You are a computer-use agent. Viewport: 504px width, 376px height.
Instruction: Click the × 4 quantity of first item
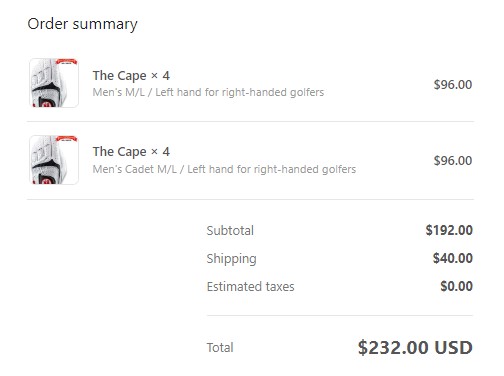pos(160,76)
